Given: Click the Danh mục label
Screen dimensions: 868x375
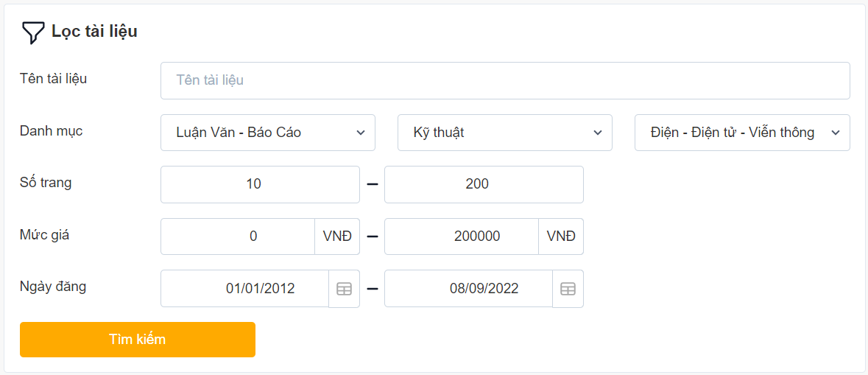Looking at the screenshot, I should pos(52,131).
